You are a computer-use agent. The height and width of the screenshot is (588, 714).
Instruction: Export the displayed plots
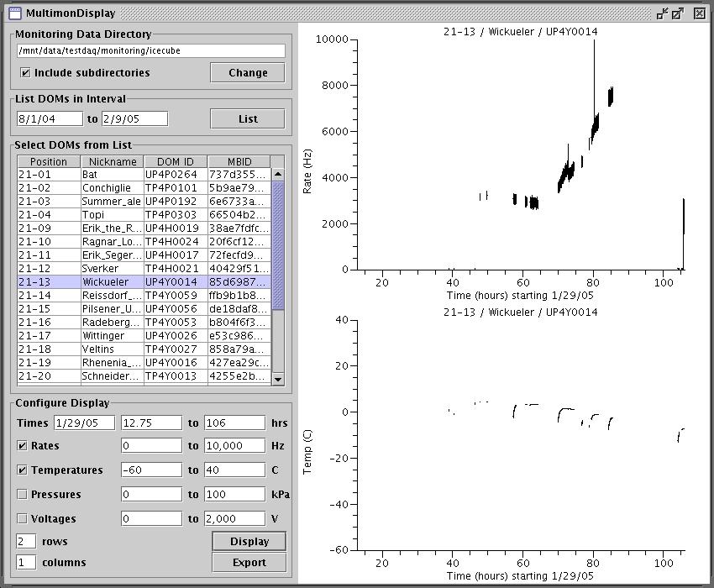(249, 563)
